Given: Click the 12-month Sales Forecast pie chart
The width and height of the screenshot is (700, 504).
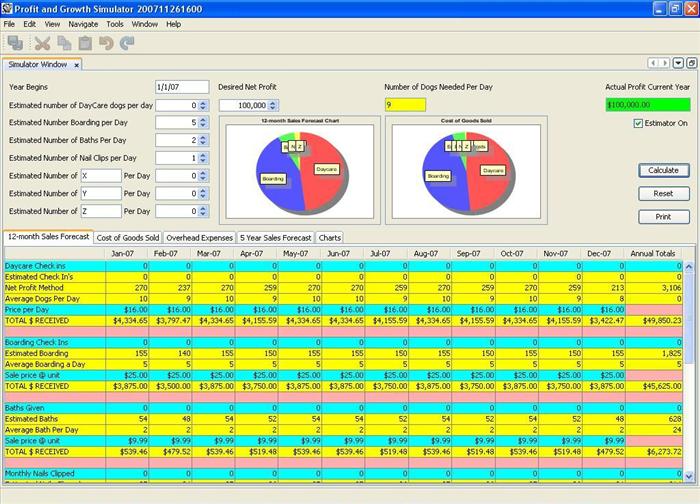Looking at the screenshot, I should [300, 171].
